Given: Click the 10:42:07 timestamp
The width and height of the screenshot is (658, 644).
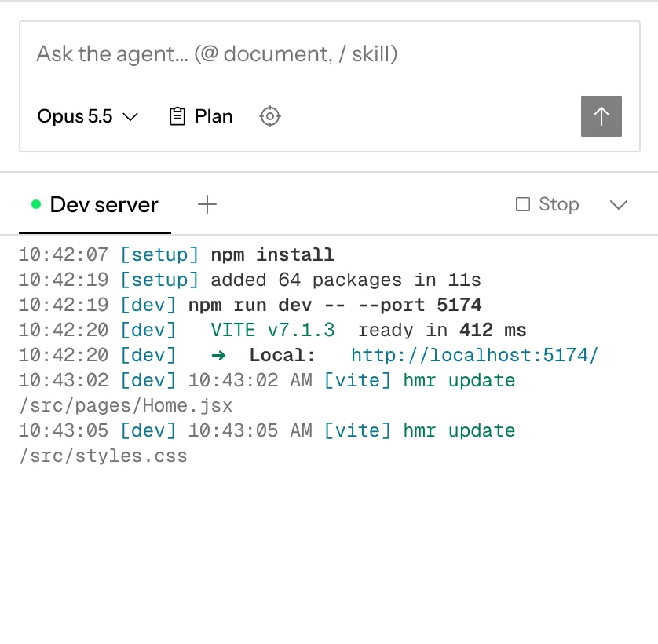Looking at the screenshot, I should point(64,254).
